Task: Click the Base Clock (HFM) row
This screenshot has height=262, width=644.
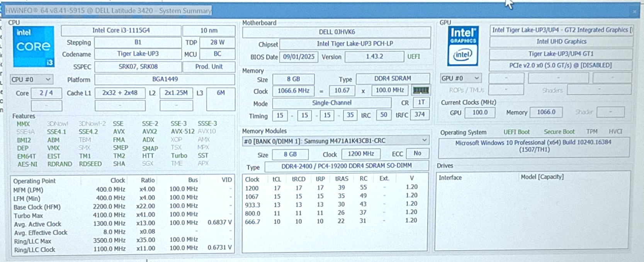Action: (x=122, y=207)
